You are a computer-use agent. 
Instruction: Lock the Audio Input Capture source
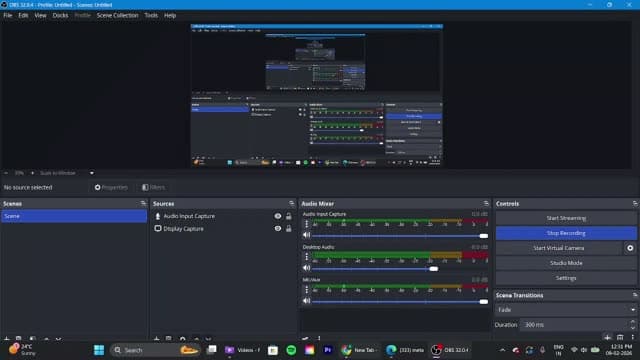click(x=289, y=216)
